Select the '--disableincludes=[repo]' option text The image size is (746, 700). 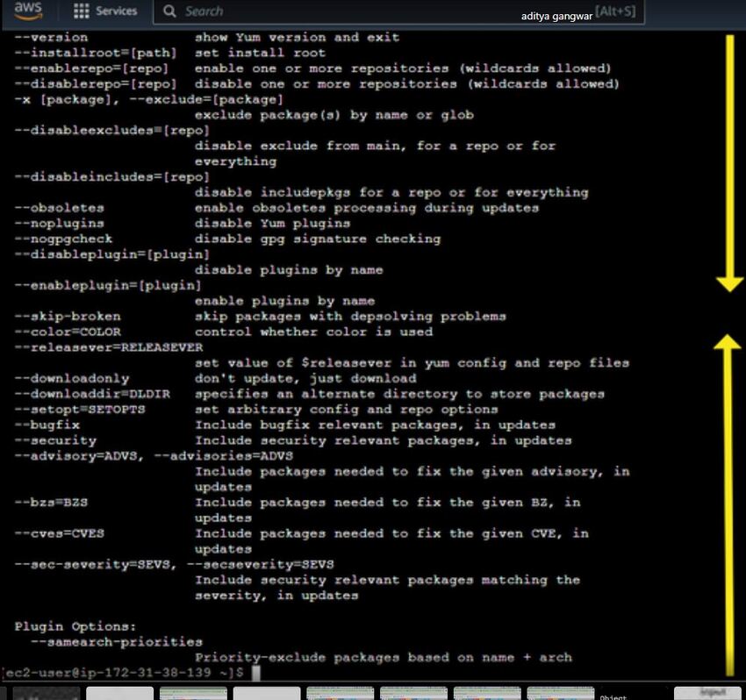111,177
